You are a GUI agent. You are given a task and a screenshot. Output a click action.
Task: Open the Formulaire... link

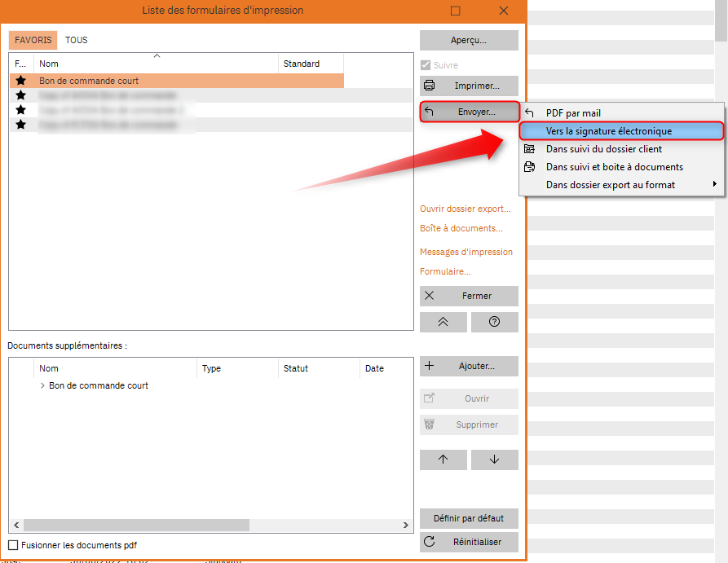tap(445, 271)
